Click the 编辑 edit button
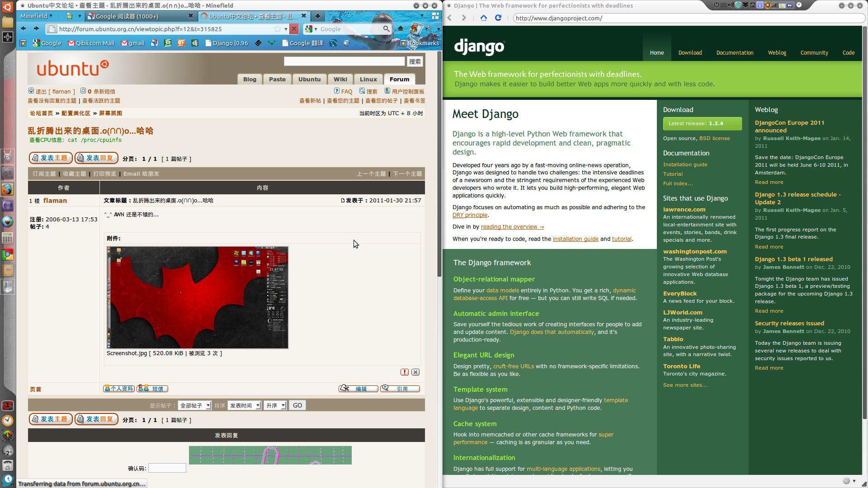This screenshot has width=868, height=488. pyautogui.click(x=358, y=389)
